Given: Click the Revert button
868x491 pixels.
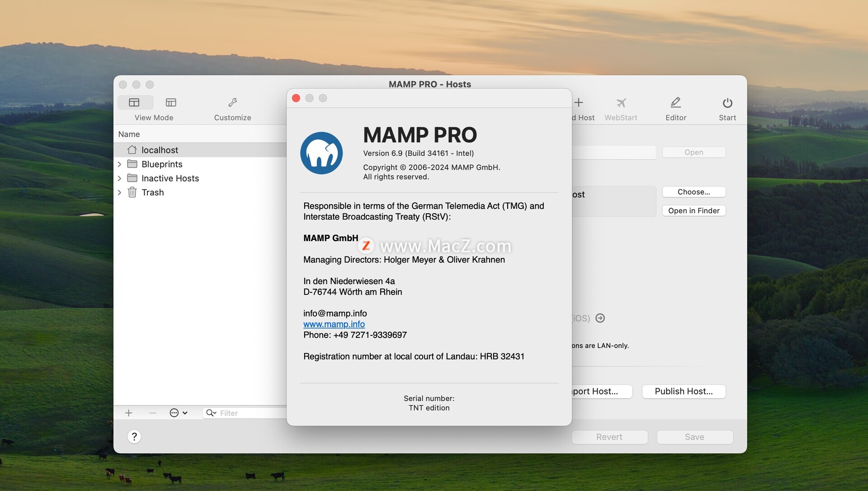Looking at the screenshot, I should coord(609,437).
